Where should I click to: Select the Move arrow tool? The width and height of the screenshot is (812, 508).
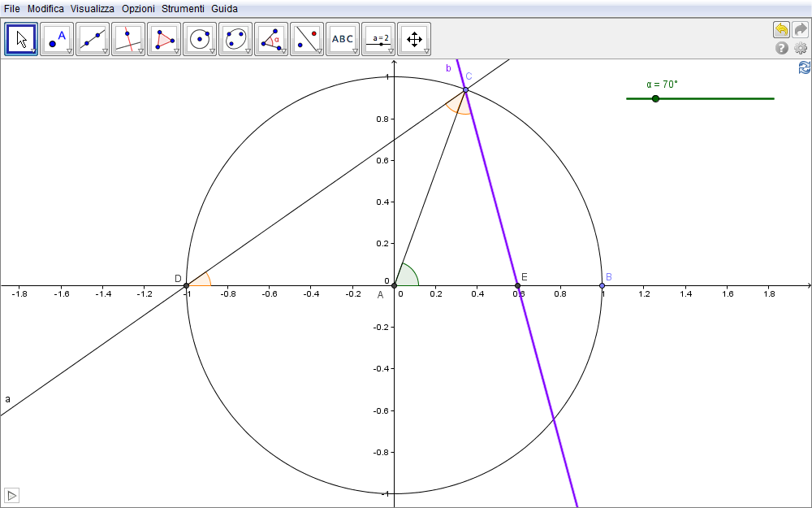pos(21,39)
